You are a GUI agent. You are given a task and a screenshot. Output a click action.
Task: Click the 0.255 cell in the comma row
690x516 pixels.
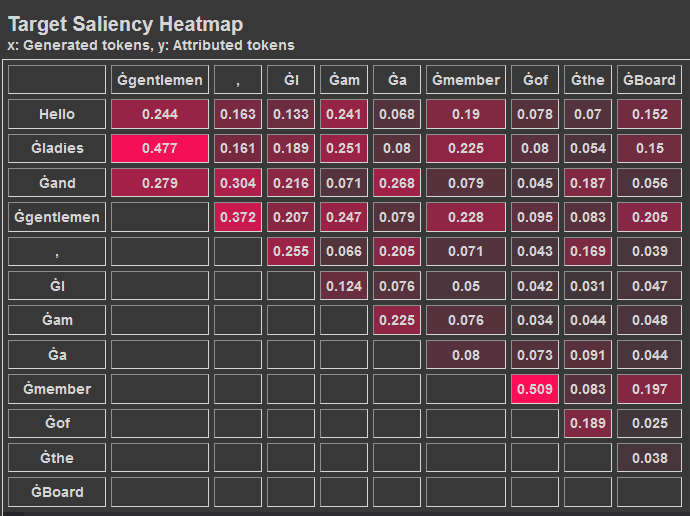(291, 252)
